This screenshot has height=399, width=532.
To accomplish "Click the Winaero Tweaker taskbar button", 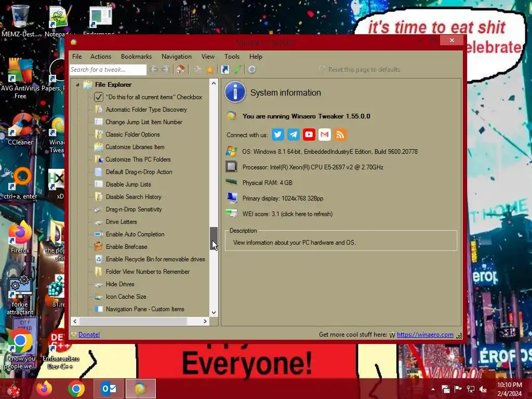I will pos(141,389).
